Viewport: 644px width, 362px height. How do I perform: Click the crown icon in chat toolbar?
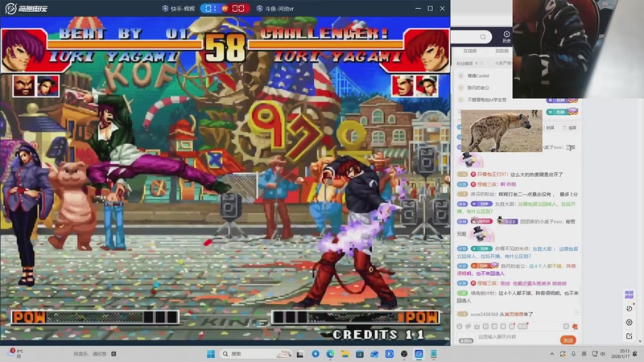(477, 327)
